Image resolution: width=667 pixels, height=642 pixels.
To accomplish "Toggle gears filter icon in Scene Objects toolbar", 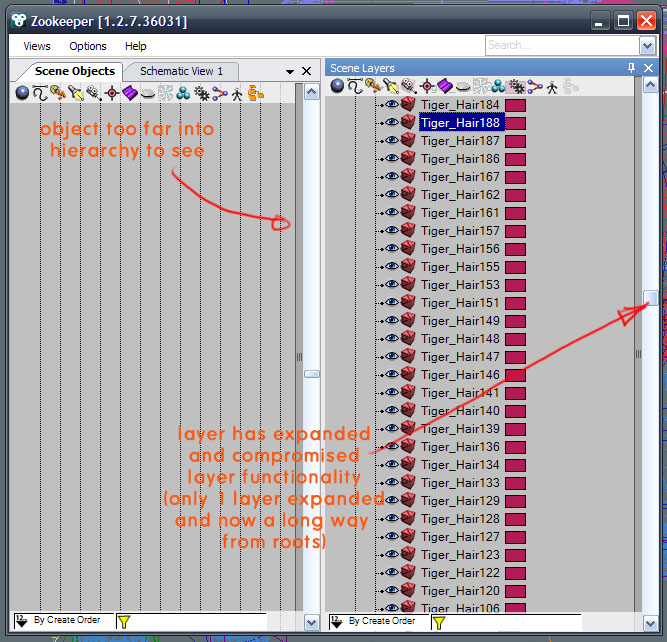I will pos(202,93).
